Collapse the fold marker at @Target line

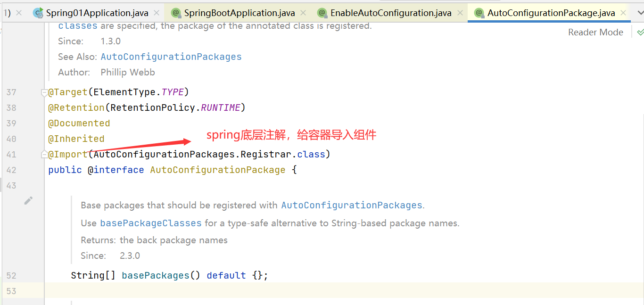click(44, 92)
